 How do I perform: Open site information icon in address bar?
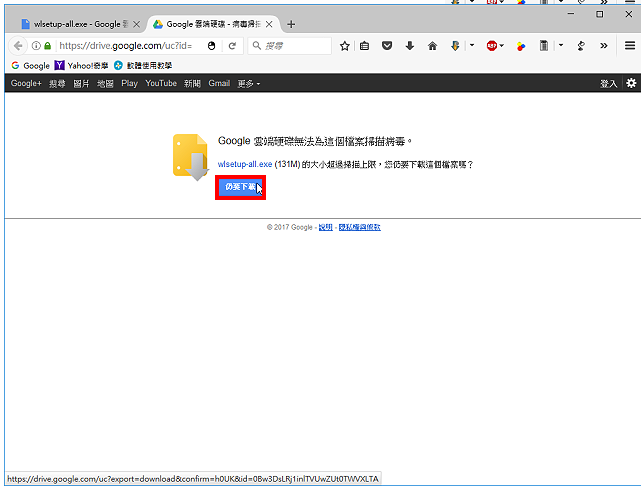pos(36,46)
